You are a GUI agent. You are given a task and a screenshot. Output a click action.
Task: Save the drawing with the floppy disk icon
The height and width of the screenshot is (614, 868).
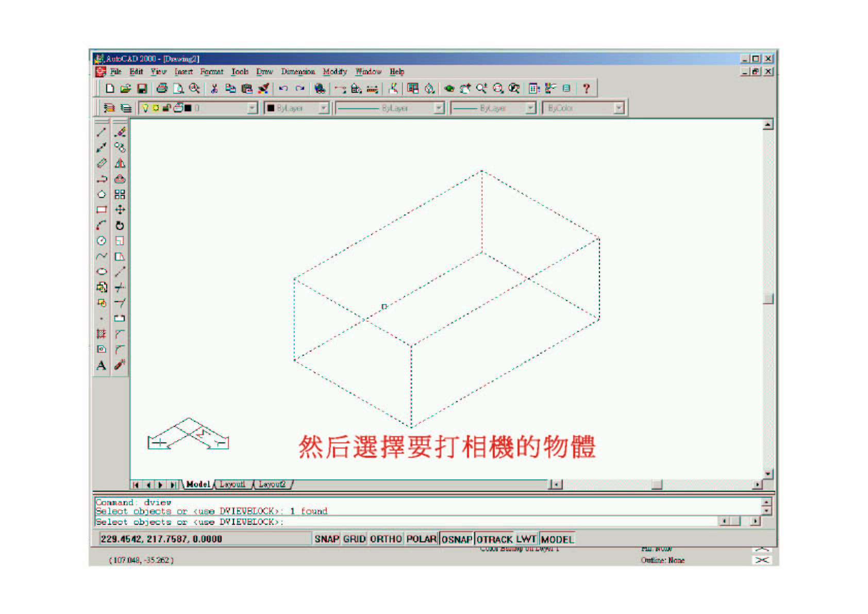142,89
